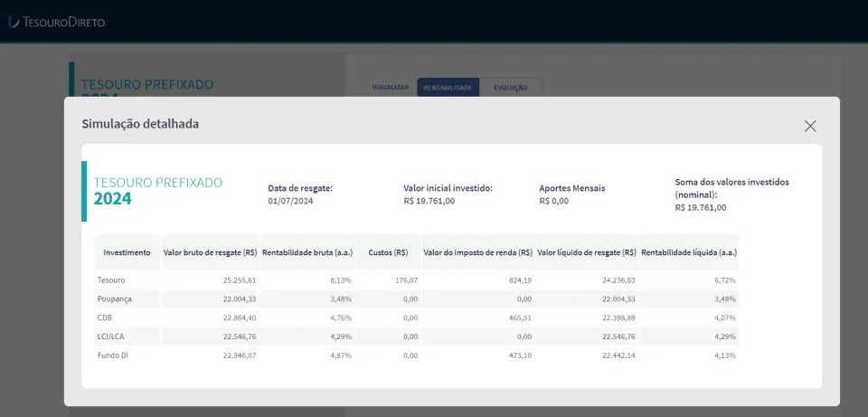Select the Tesouro row label
Screen dimensions: 868x417
(x=110, y=280)
